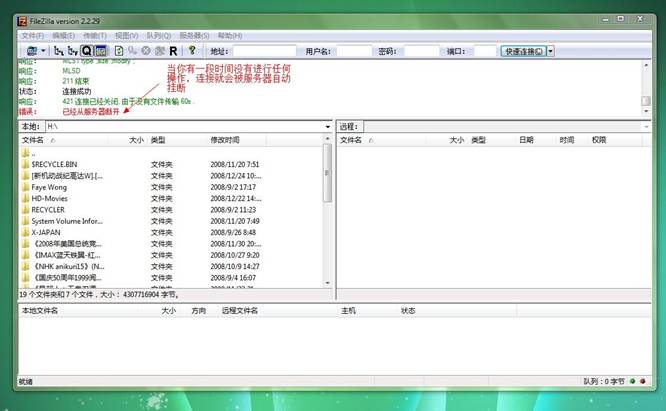Open the 视图(V) menu
The image size is (666, 411).
[x=127, y=35]
